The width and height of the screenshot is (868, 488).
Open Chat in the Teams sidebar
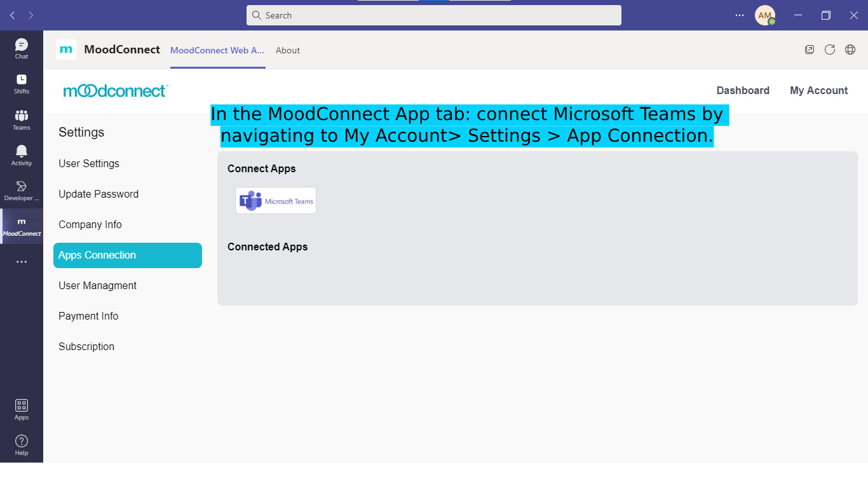coord(22,48)
